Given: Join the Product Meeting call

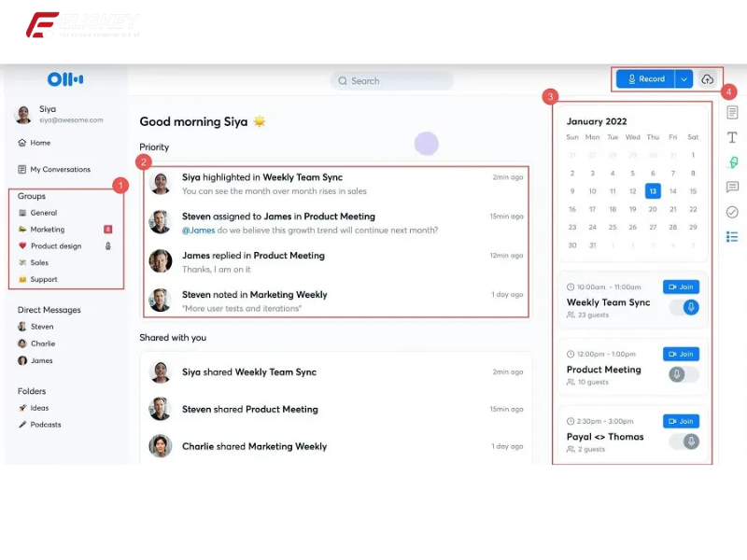Looking at the screenshot, I should (681, 355).
